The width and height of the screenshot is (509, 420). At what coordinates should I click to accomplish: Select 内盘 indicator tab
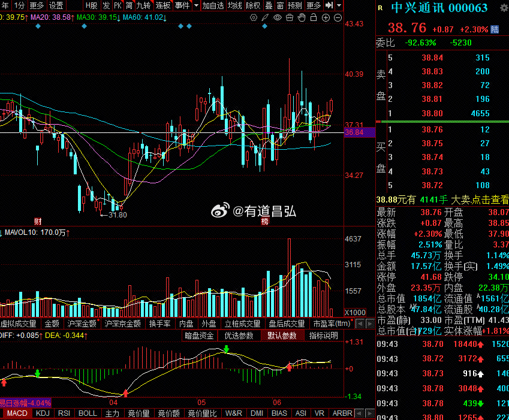(186, 324)
